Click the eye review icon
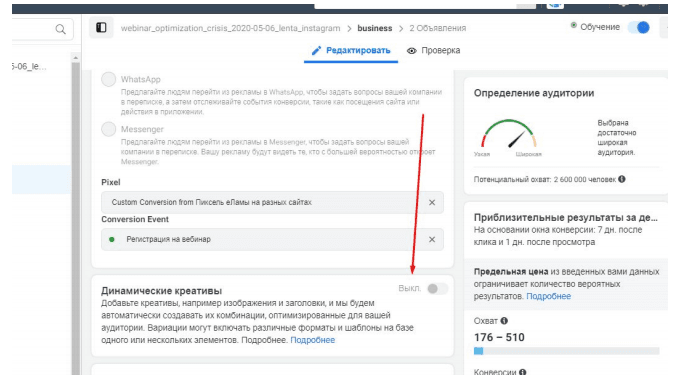The image size is (686, 378). click(411, 51)
